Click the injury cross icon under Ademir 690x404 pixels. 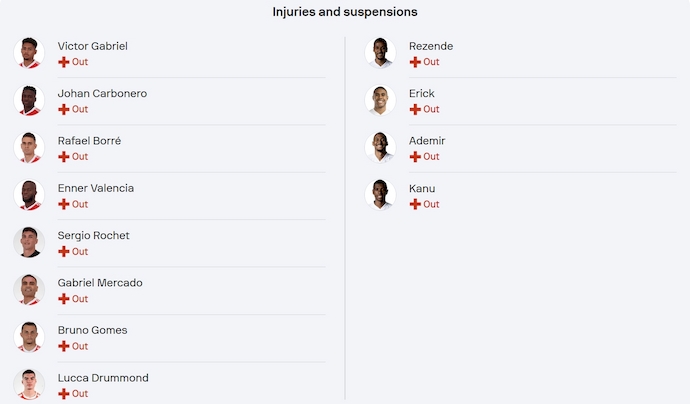click(415, 157)
